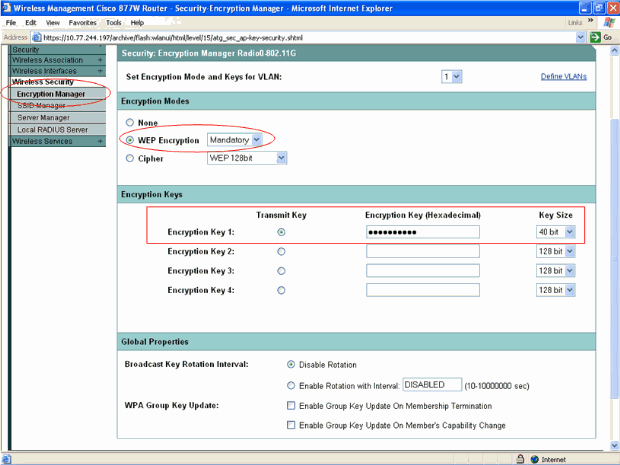This screenshot has width=620, height=465.
Task: Click the Internet zone globe icon in the status bar
Action: click(535, 459)
